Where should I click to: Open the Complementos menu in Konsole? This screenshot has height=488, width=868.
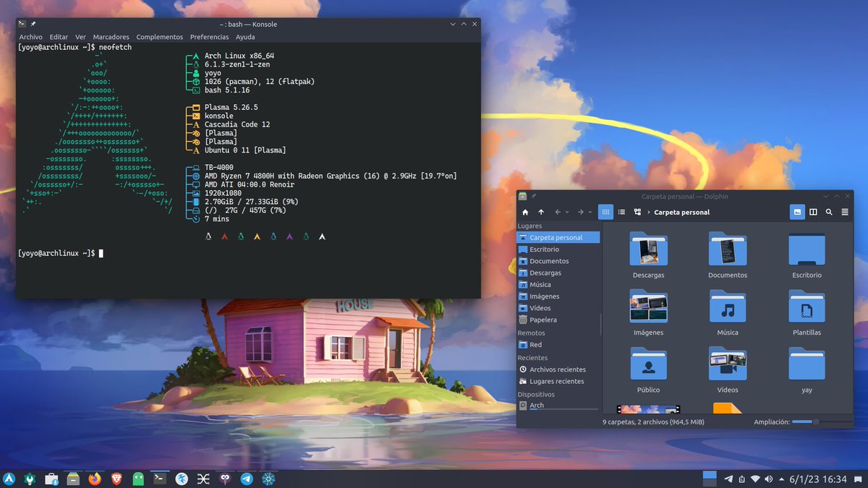[160, 37]
